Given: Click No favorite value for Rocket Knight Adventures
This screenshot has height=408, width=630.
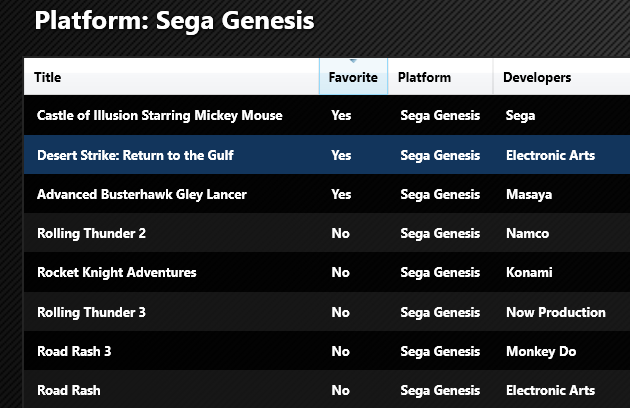Looking at the screenshot, I should tap(340, 272).
